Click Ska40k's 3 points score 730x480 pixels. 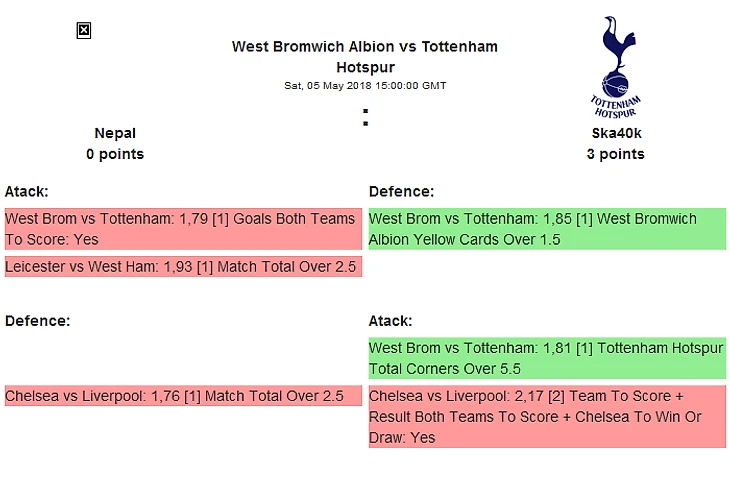615,154
